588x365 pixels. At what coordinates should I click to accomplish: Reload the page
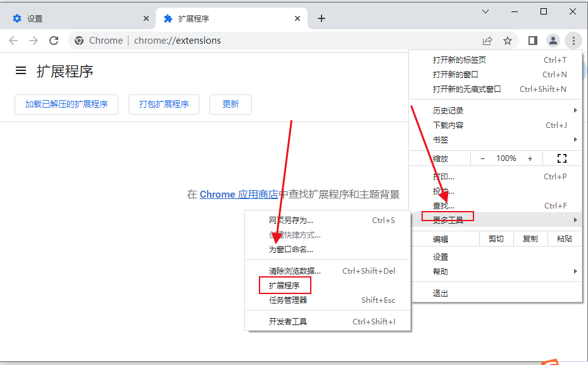click(54, 41)
